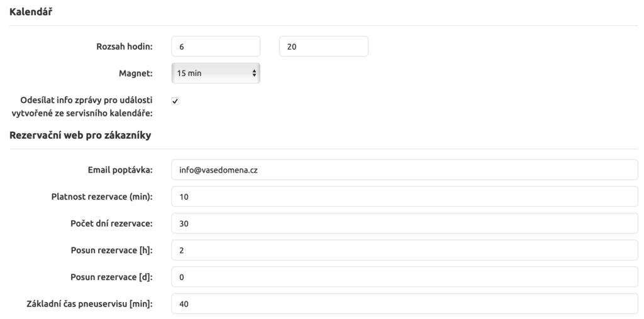Image resolution: width=644 pixels, height=319 pixels.
Task: Click the "Email poptávka:" label
Action: tap(120, 170)
